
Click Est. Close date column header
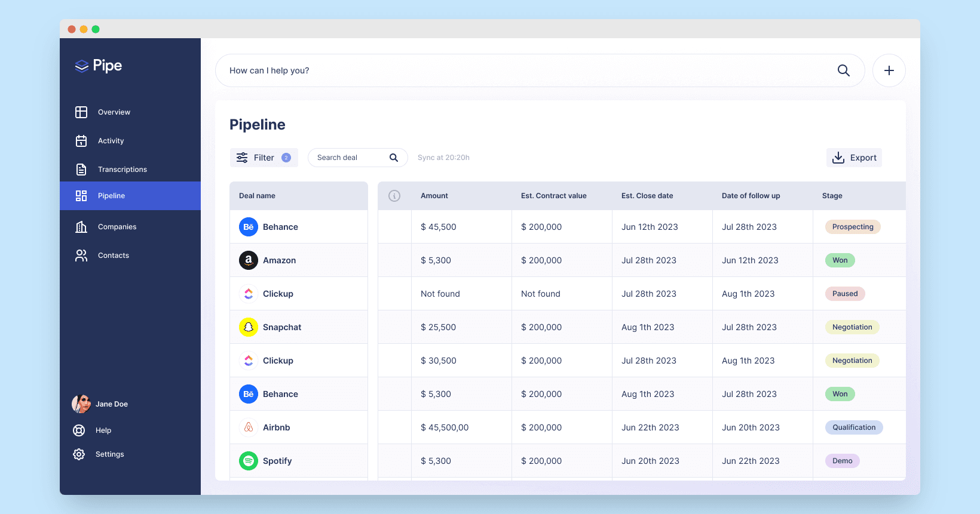pos(647,196)
